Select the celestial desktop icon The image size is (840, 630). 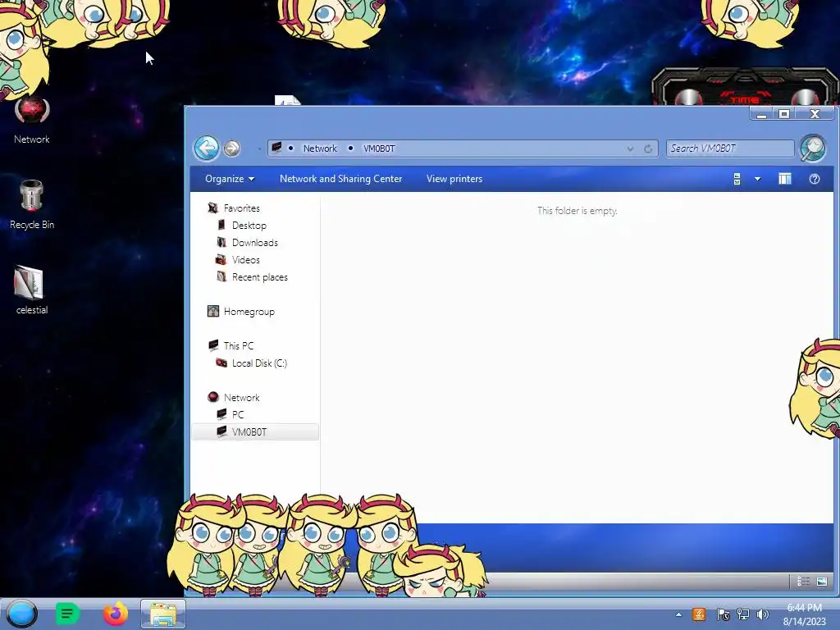[x=32, y=290]
